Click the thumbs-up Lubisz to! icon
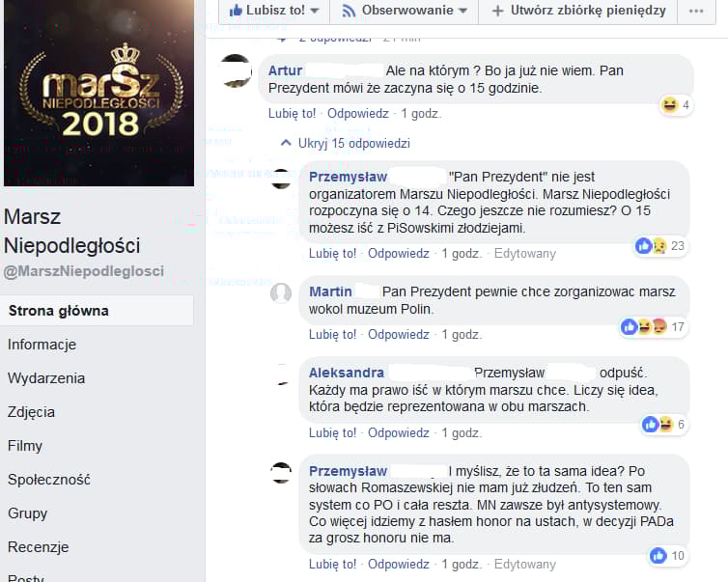Image resolution: width=728 pixels, height=582 pixels. [236, 11]
